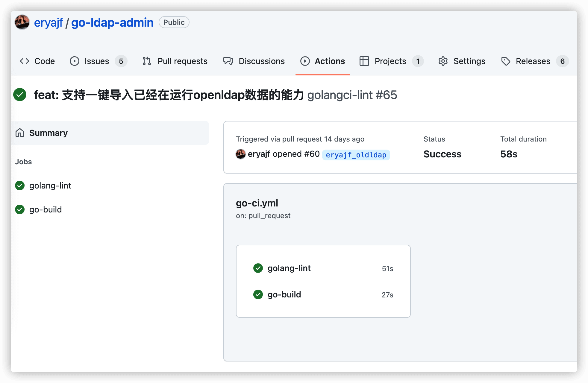Click the on: pull_request trigger text
This screenshot has width=588, height=383.
(263, 216)
